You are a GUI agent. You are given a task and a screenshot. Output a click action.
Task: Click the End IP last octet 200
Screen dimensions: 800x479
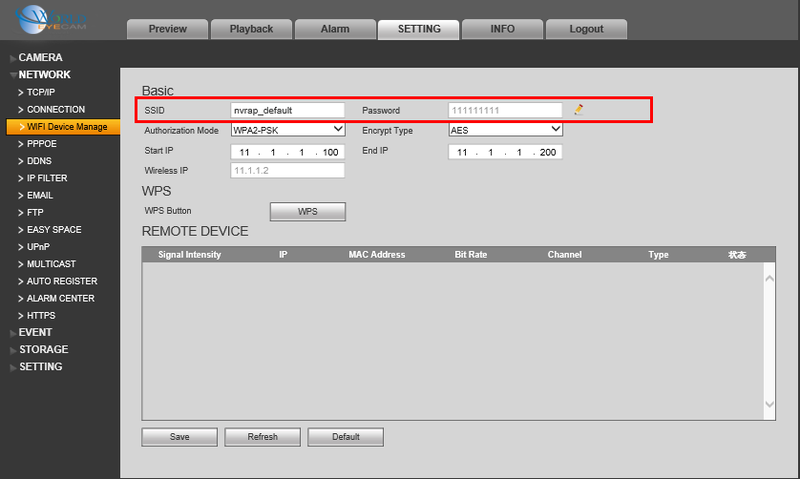coord(547,152)
